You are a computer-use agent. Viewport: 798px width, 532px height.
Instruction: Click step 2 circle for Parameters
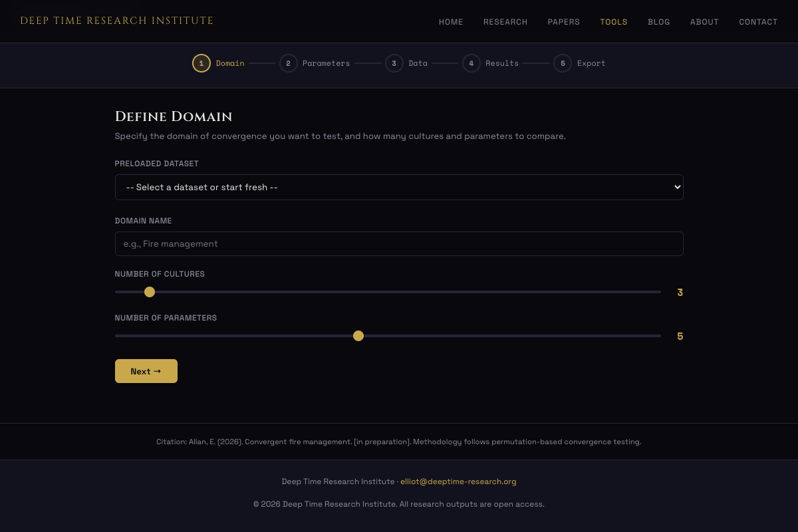coord(288,63)
